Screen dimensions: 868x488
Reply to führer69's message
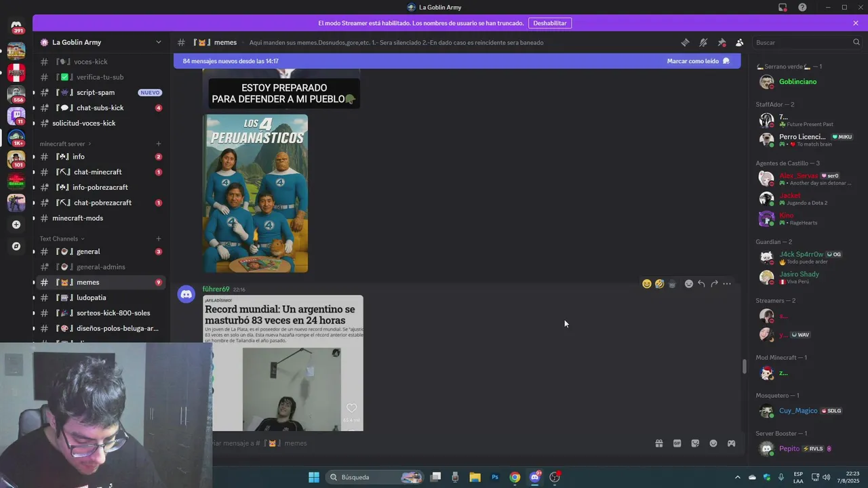(x=701, y=284)
